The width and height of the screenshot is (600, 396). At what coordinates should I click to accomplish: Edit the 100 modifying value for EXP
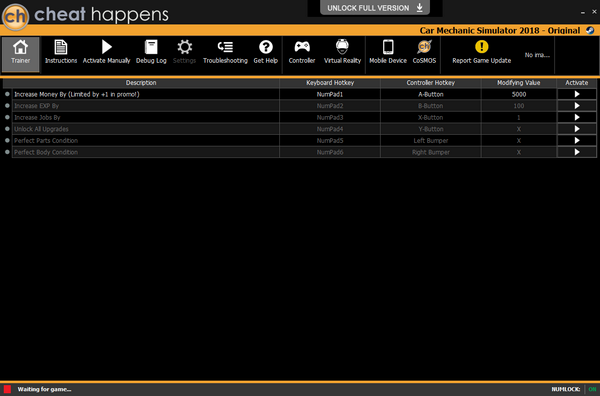click(519, 106)
